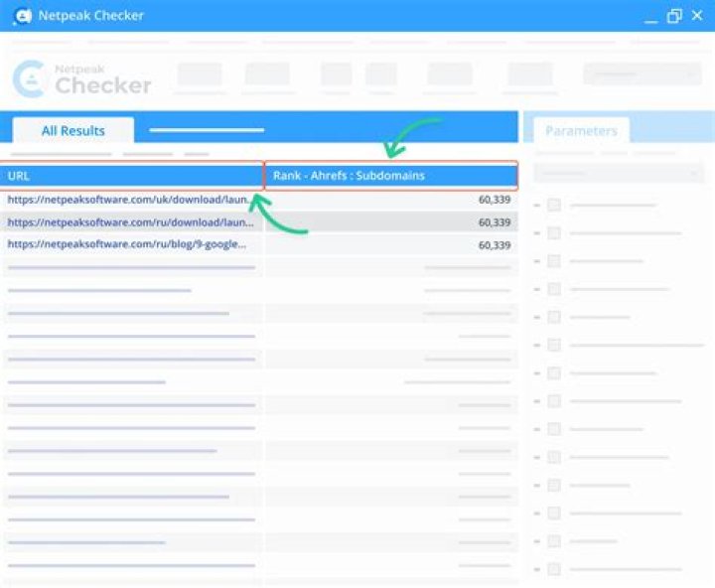This screenshot has width=715, height=588.
Task: Minimize the Netpeak Checker window
Action: click(651, 17)
